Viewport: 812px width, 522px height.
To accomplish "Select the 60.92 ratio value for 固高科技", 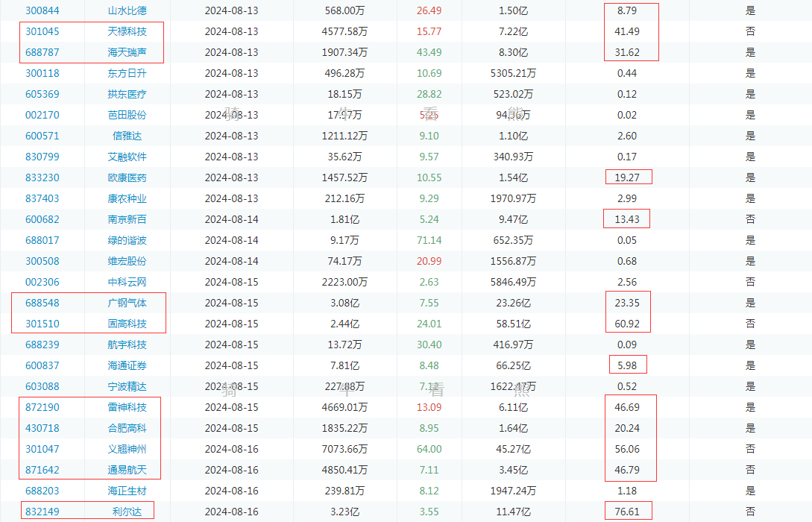I will pyautogui.click(x=627, y=324).
